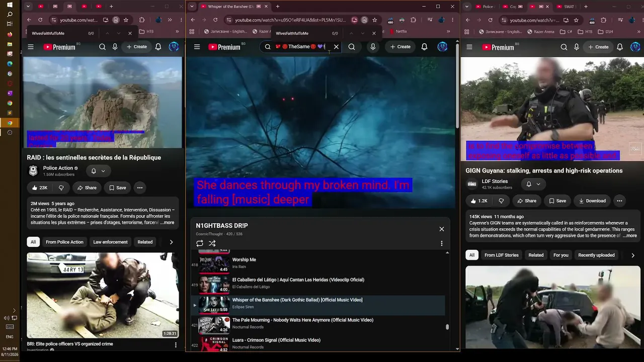The width and height of the screenshot is (644, 362).
Task: Expand GIGN video description with ...more
Action: click(630, 236)
